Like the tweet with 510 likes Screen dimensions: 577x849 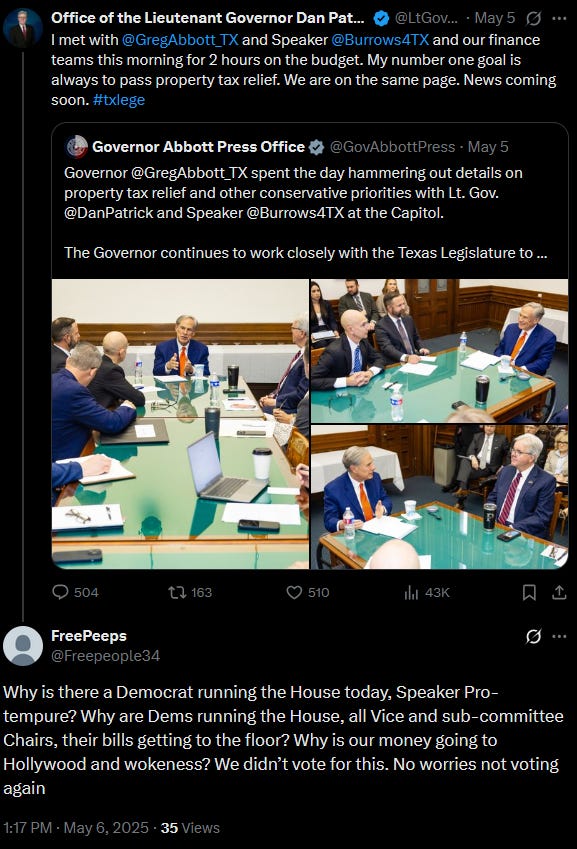(x=307, y=592)
